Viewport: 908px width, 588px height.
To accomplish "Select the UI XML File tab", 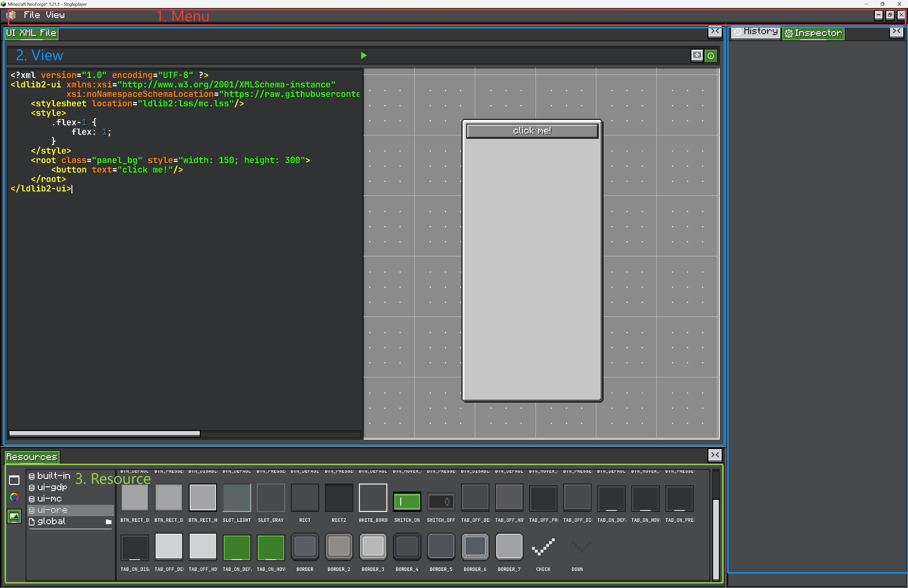I will 32,33.
